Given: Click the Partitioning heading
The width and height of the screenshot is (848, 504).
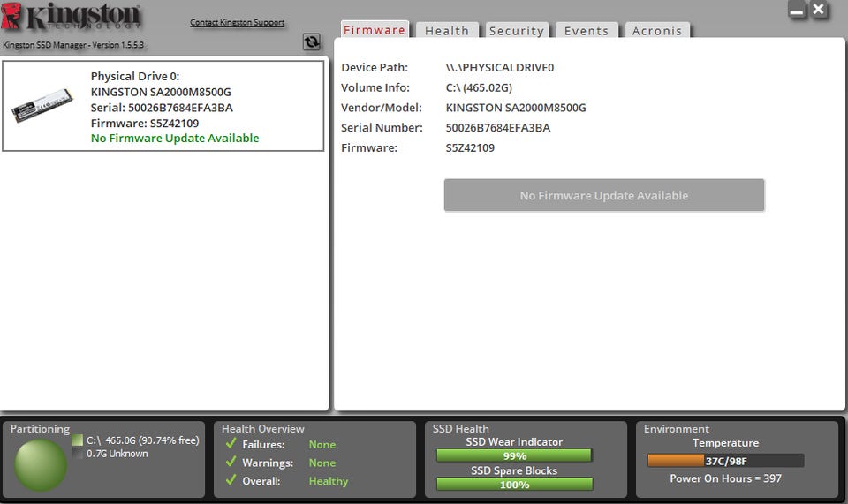Looking at the screenshot, I should click(x=40, y=428).
